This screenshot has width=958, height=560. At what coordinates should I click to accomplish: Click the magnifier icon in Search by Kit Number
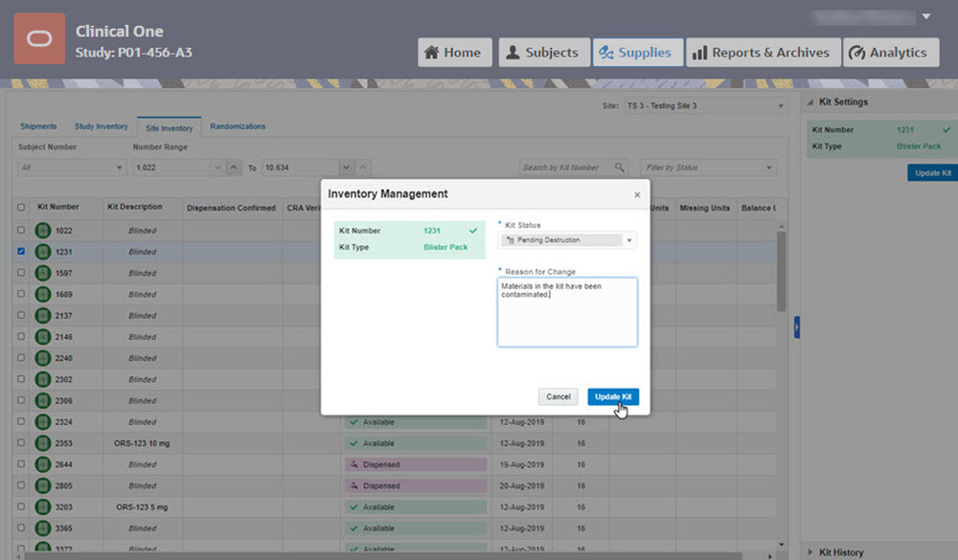(620, 168)
